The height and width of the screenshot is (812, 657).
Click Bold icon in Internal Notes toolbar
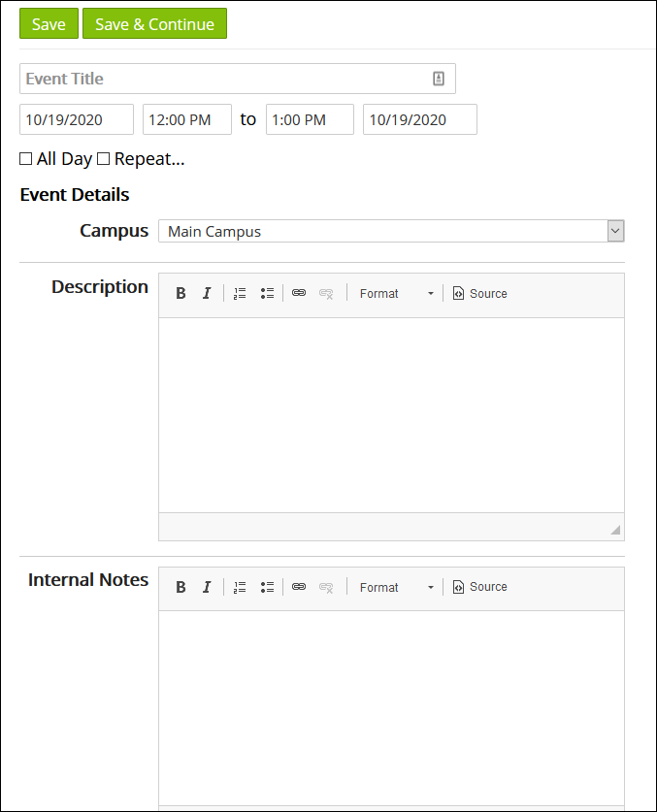(181, 587)
